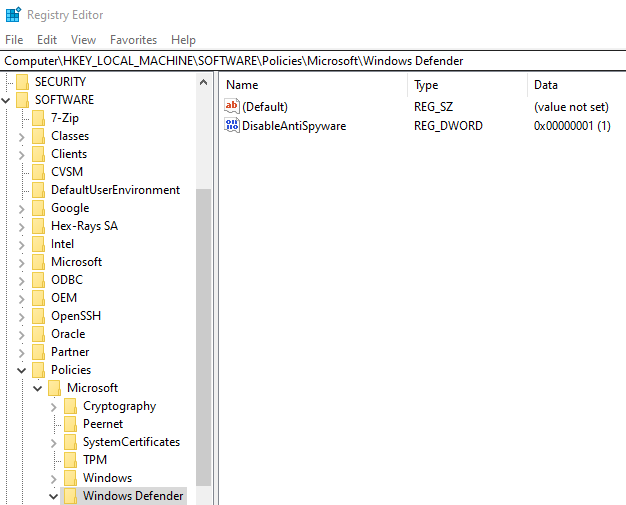Viewport: 626px width, 505px height.
Task: Select the Hex-Rays SA folder icon
Action: [x=39, y=226]
